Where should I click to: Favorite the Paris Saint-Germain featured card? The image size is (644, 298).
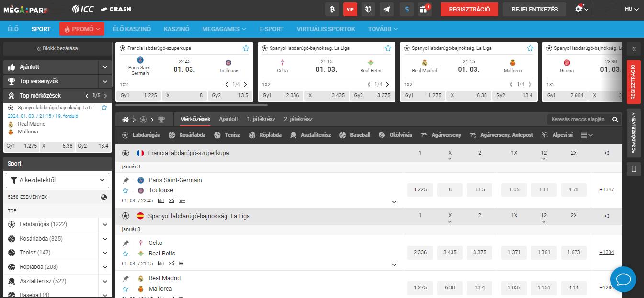tap(246, 48)
